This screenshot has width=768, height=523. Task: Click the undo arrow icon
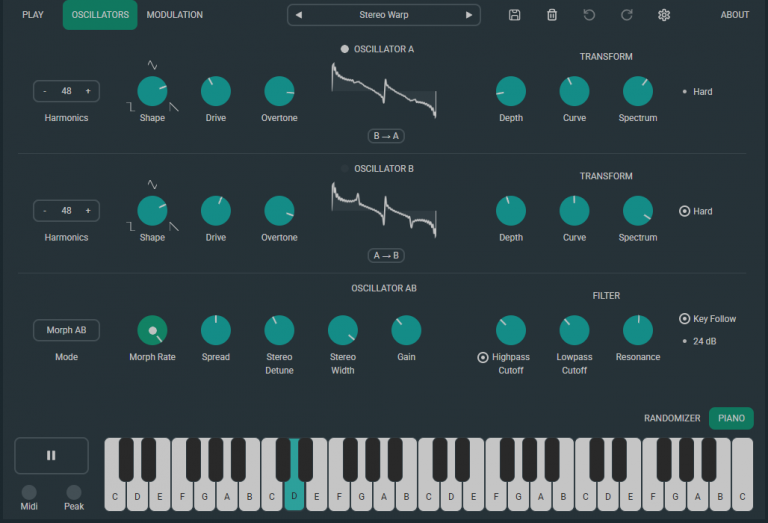[589, 15]
